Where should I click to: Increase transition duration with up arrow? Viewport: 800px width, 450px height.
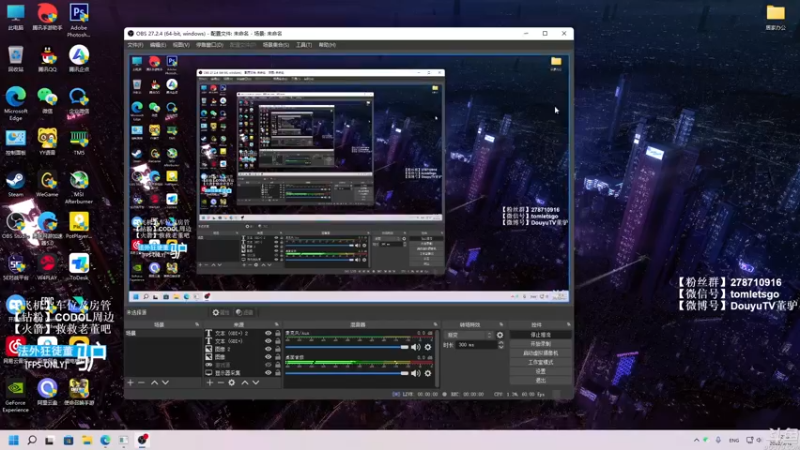(501, 343)
